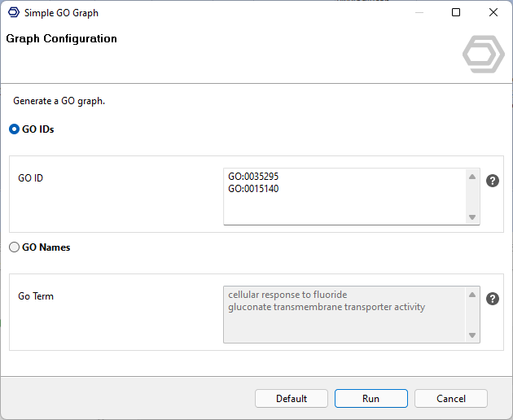Place cursor on the GO:0015140 line
The width and height of the screenshot is (513, 420).
pyautogui.click(x=253, y=189)
